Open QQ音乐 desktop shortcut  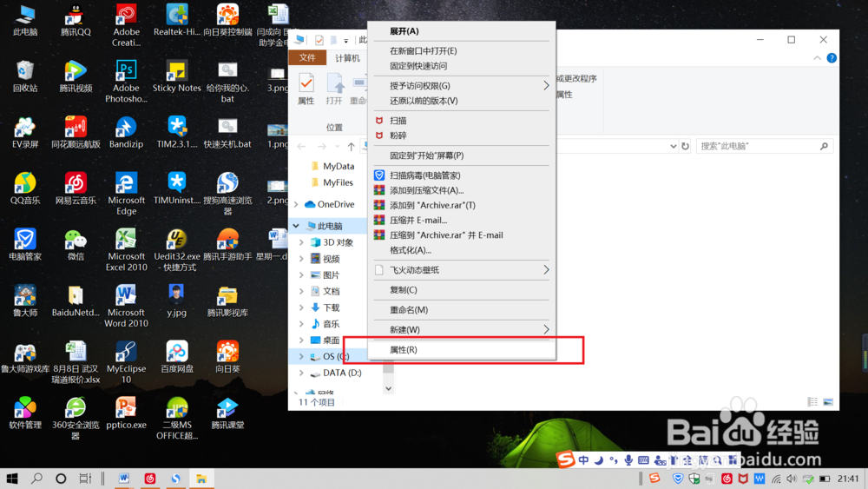point(25,188)
